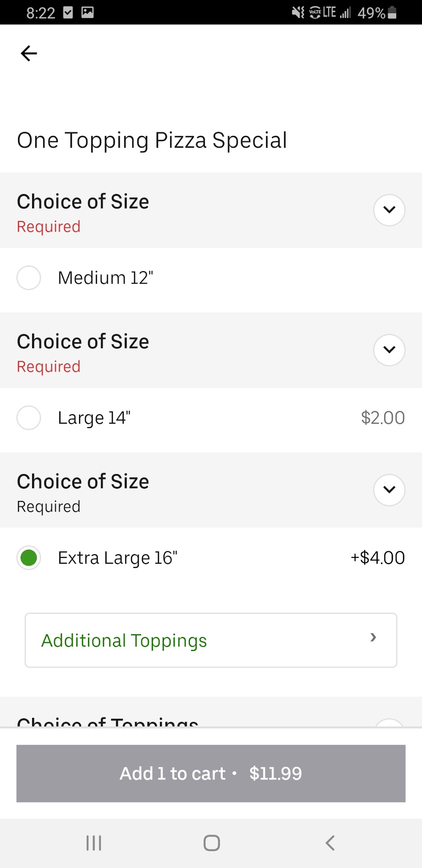Collapse the Choice of Size above Extra Large

pos(389,490)
